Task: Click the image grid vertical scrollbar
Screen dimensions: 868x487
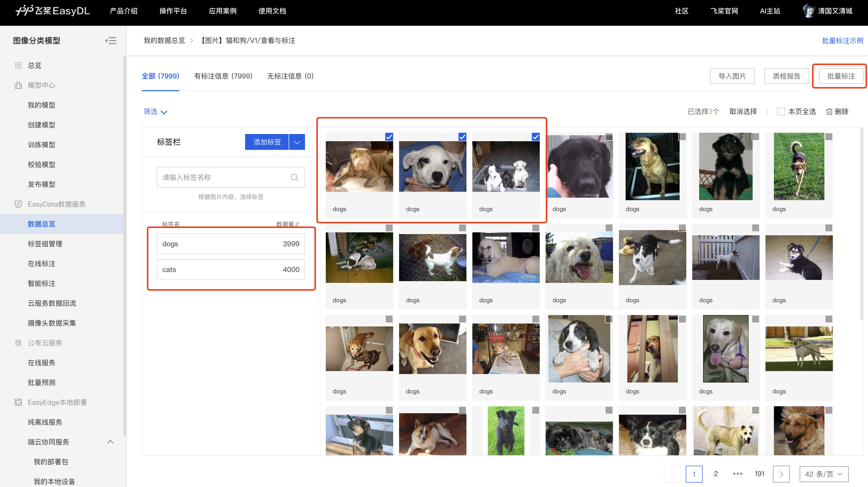Action: tap(861, 224)
